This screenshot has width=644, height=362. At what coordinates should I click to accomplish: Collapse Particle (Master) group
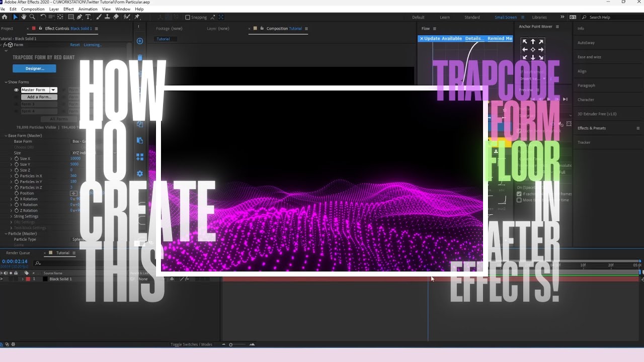(6, 234)
